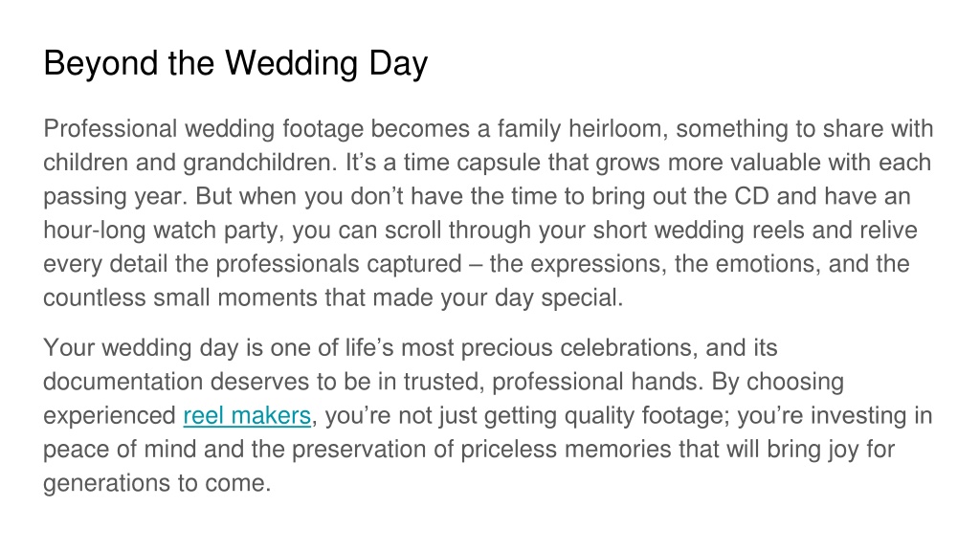
Task: Click the phrase 'peace of mind'
Action: point(120,450)
